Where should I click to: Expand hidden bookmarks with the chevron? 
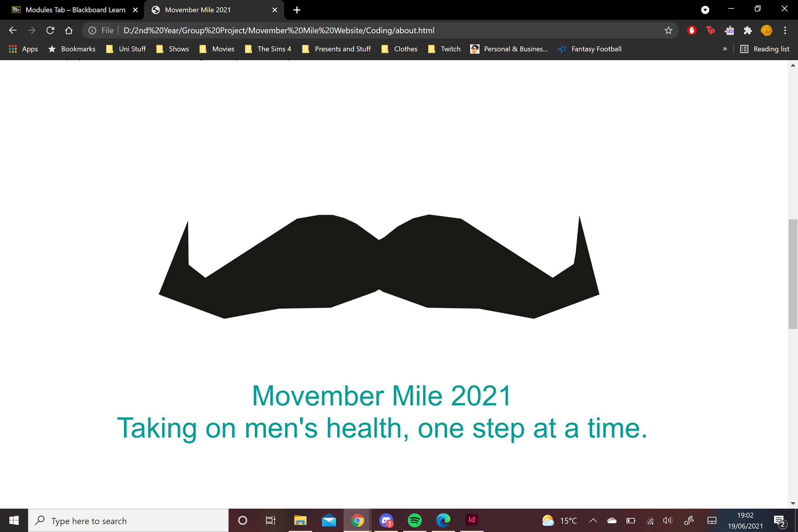click(725, 49)
